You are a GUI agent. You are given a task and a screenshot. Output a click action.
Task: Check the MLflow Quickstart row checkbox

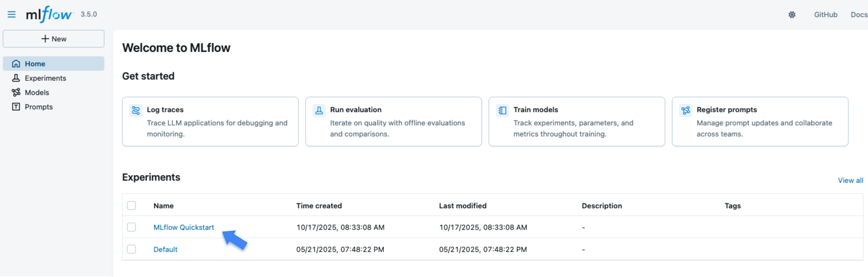coord(132,227)
